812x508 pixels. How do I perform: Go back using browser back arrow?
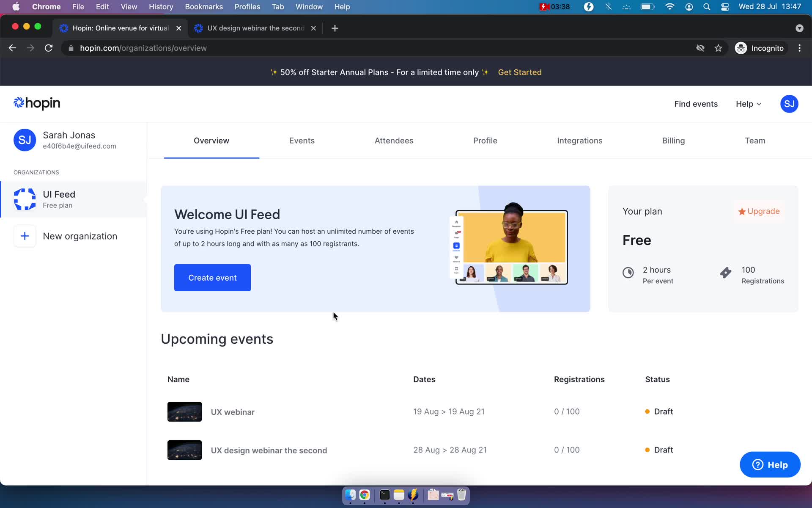pos(12,48)
